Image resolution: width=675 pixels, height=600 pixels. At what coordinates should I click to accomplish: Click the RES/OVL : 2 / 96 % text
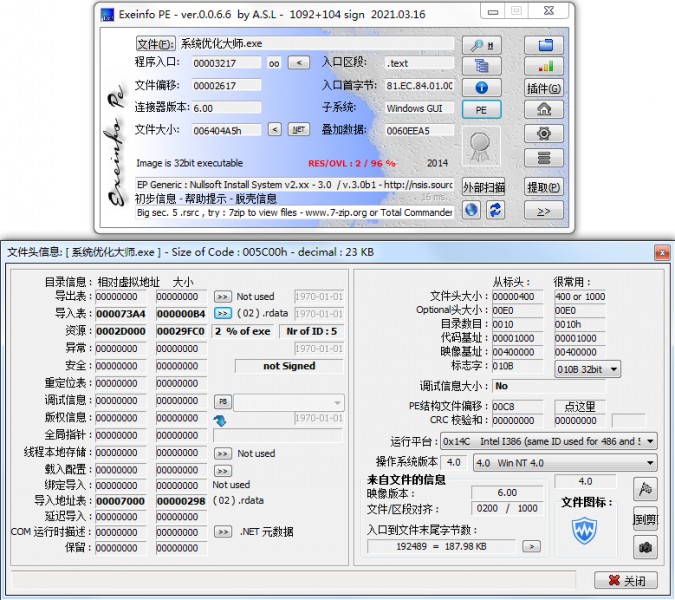point(352,164)
